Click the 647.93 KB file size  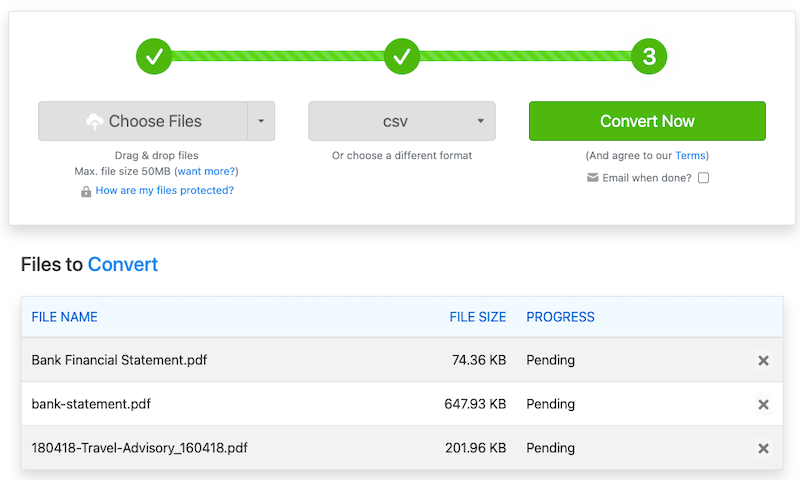(475, 404)
